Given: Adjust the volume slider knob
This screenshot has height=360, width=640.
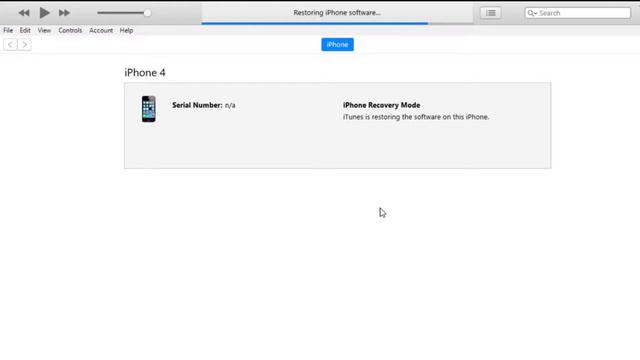Looking at the screenshot, I should [x=147, y=13].
